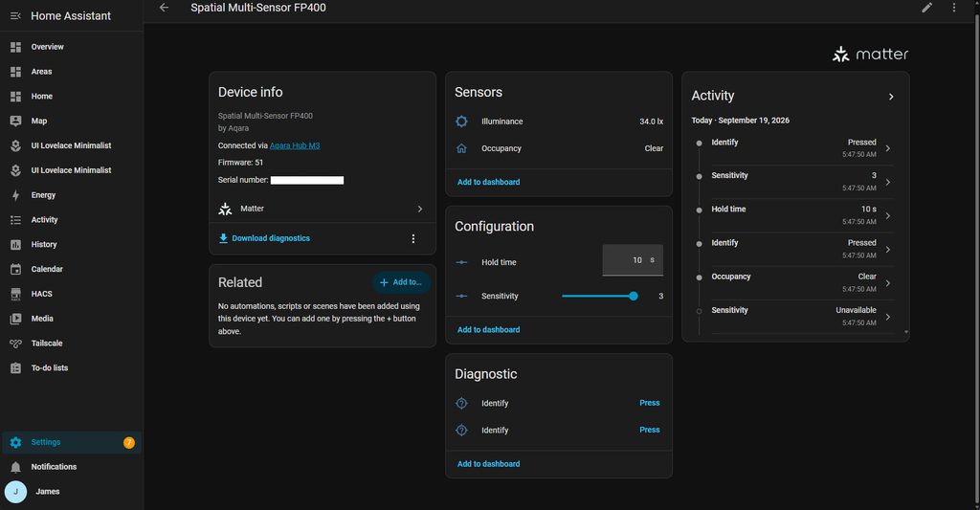
Task: View the Settings notification badge with 7
Action: coord(129,442)
